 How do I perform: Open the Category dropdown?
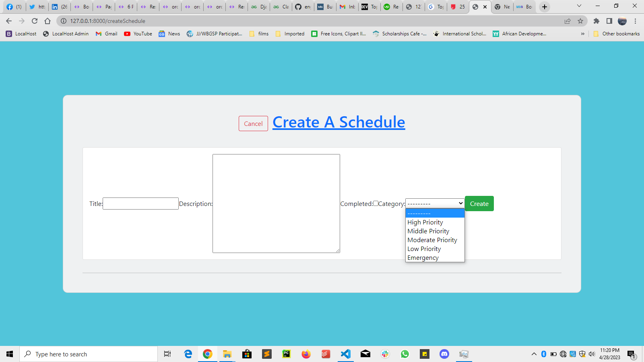[434, 203]
